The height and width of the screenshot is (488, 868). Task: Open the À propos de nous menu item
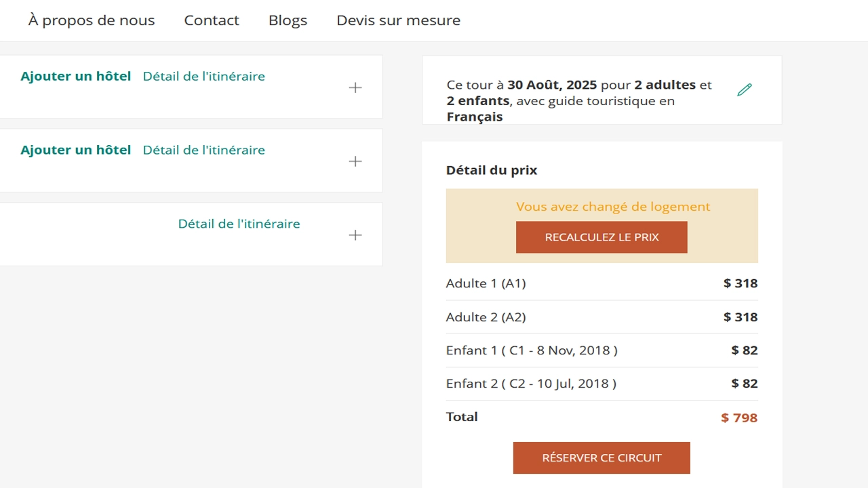point(92,20)
